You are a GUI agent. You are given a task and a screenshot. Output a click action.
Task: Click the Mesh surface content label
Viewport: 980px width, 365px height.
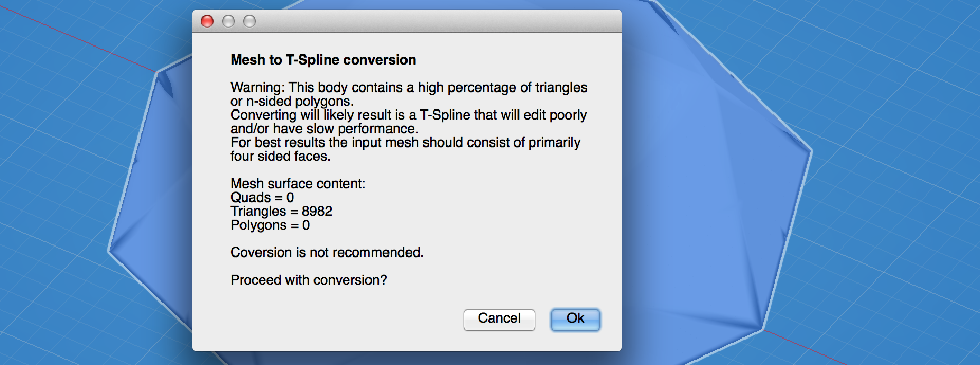coord(298,184)
